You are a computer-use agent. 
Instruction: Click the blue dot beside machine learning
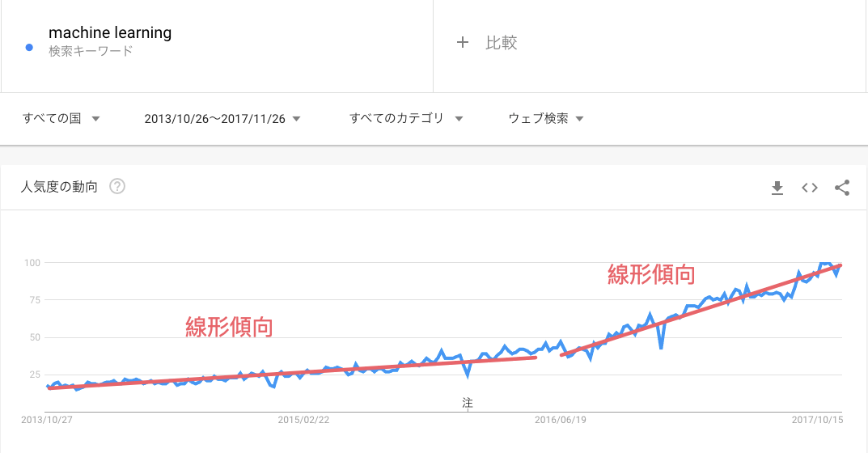coord(29,47)
